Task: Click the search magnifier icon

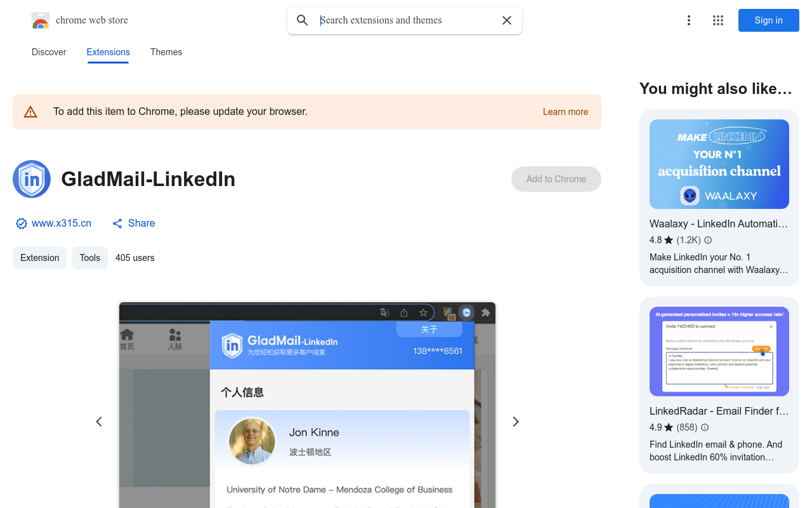Action: tap(303, 20)
